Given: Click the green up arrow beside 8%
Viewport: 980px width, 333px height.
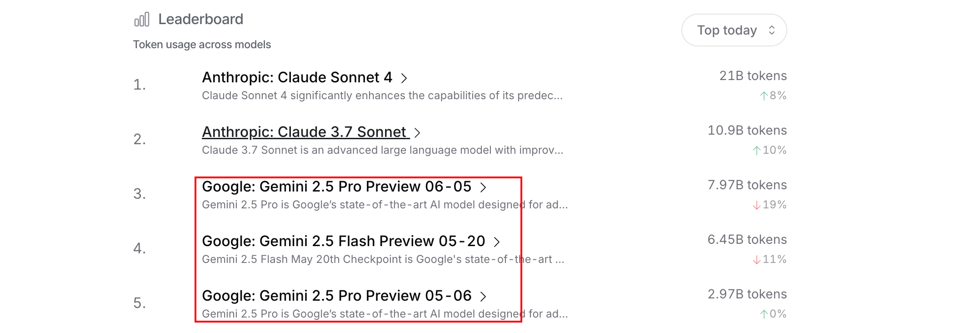Looking at the screenshot, I should click(764, 96).
